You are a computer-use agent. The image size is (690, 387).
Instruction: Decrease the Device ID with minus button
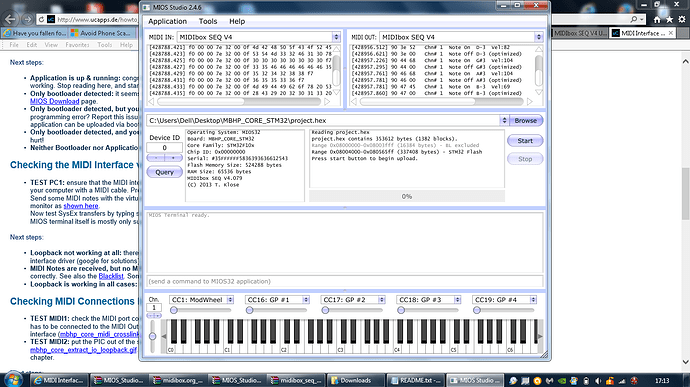[x=155, y=158]
